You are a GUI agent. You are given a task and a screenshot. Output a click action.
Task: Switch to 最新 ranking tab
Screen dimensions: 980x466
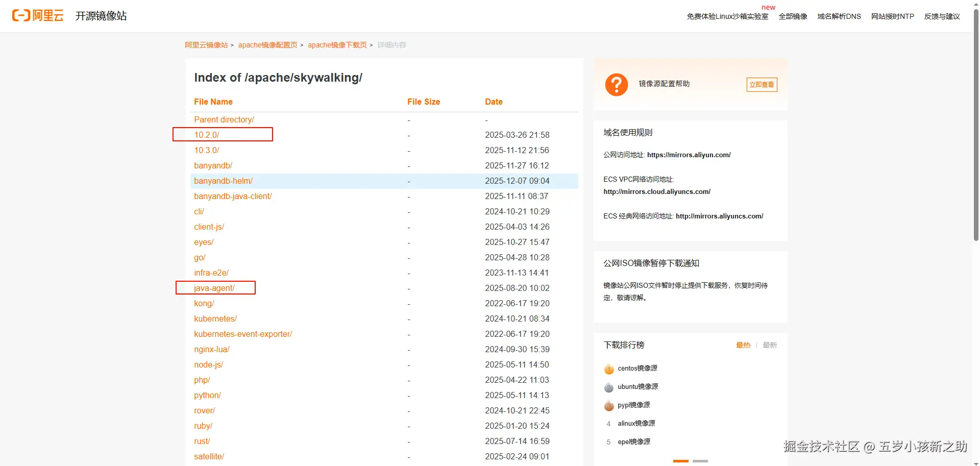pyautogui.click(x=770, y=345)
